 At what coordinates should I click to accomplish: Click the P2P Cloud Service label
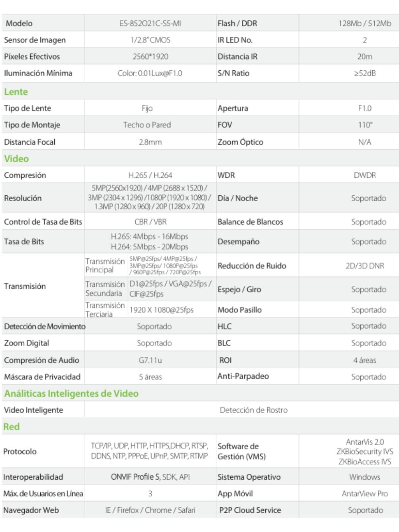point(250,510)
